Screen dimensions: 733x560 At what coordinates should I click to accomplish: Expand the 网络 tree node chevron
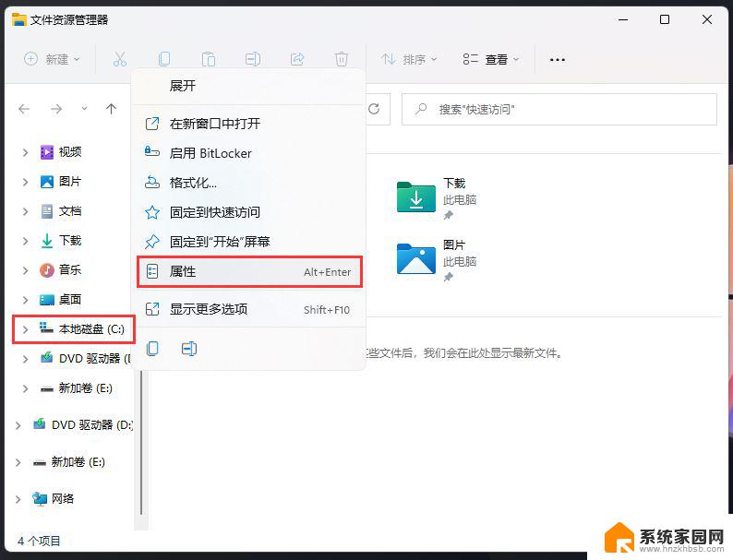(18, 499)
